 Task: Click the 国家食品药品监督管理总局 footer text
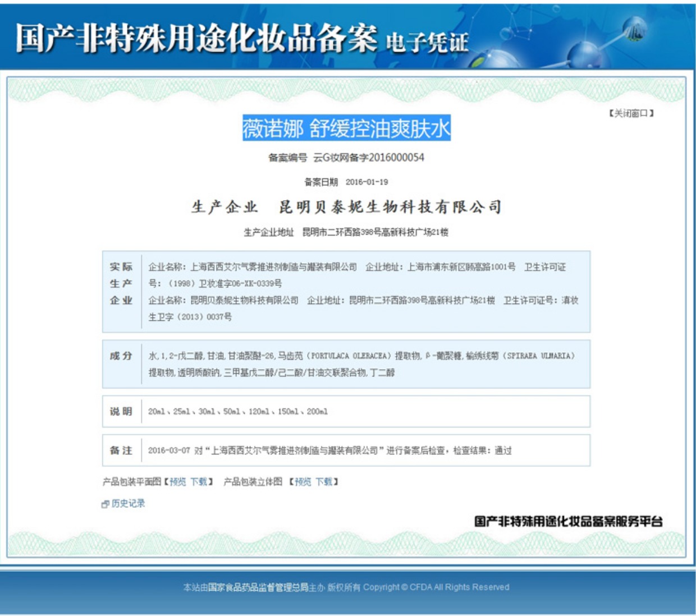[x=258, y=587]
